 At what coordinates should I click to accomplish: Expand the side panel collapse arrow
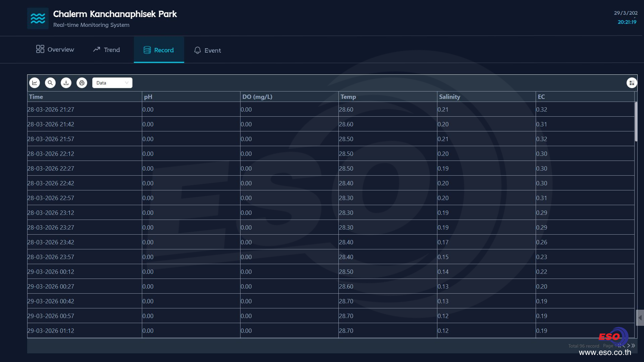(x=640, y=318)
